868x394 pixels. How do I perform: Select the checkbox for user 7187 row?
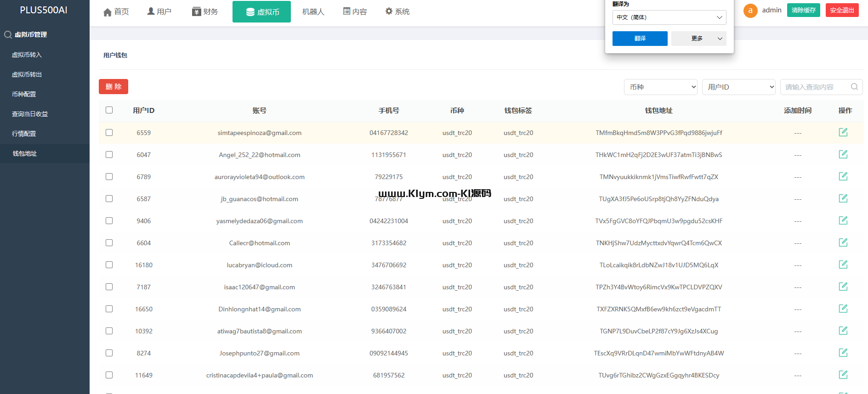(x=109, y=287)
